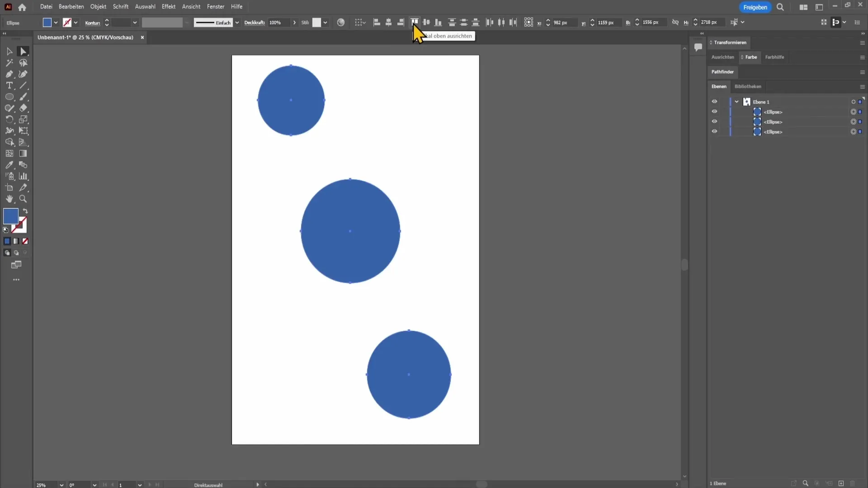Select the Curvature tool
868x488 pixels.
(x=23, y=74)
